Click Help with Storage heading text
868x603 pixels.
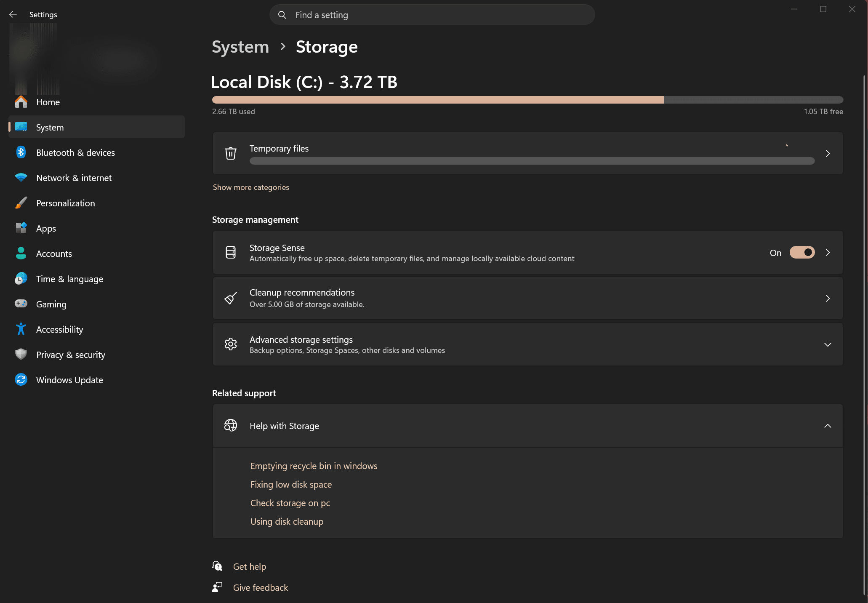click(285, 426)
